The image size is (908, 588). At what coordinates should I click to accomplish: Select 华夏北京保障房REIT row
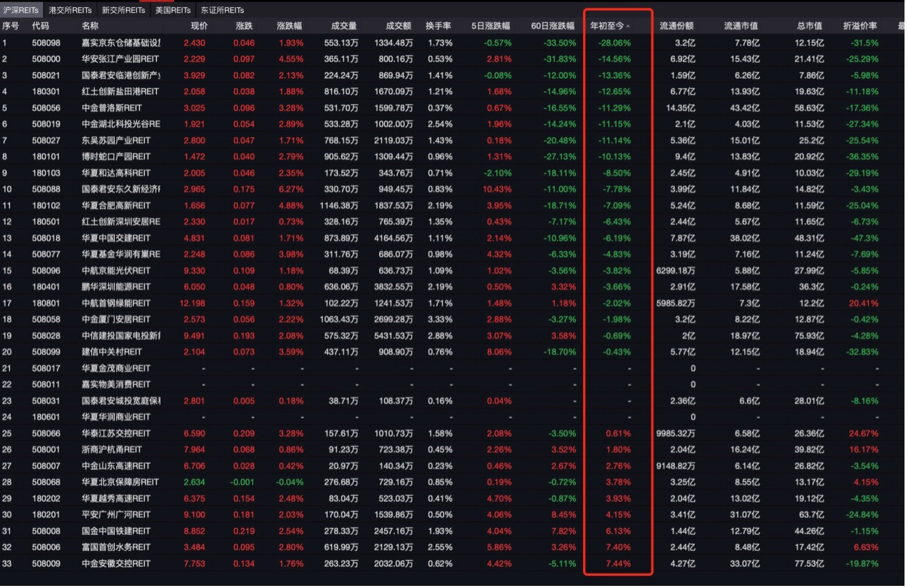point(453,483)
